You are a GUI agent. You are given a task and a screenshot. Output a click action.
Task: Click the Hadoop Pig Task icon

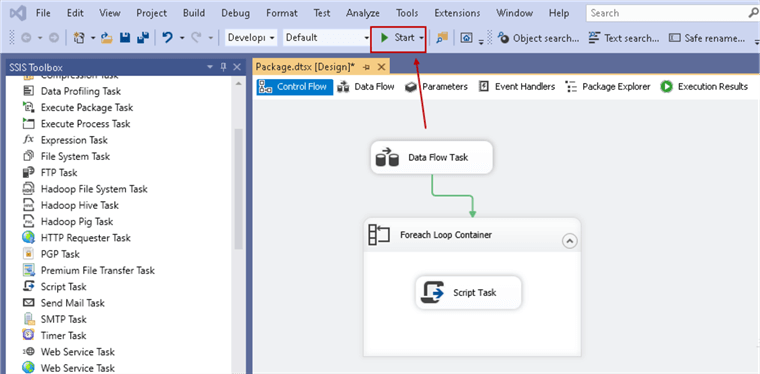29,221
